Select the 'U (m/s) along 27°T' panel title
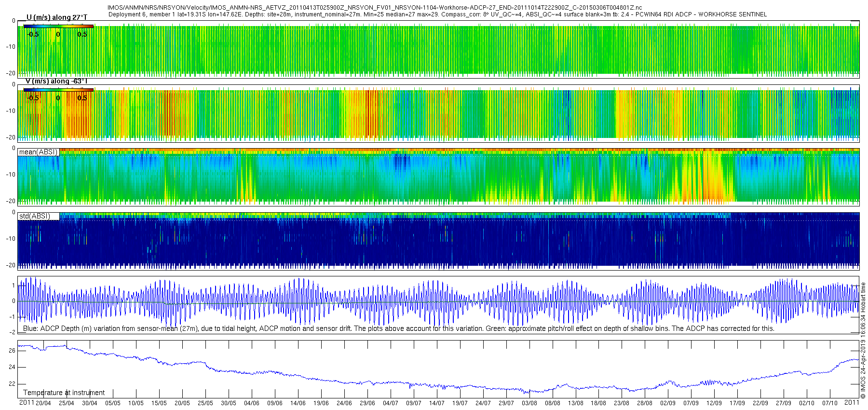The width and height of the screenshot is (868, 410). 56,17
